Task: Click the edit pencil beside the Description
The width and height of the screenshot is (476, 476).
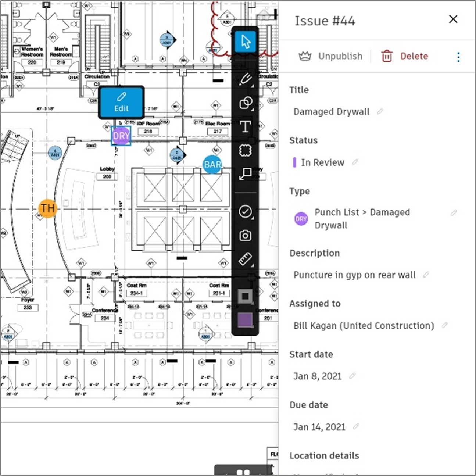Action: [x=427, y=275]
